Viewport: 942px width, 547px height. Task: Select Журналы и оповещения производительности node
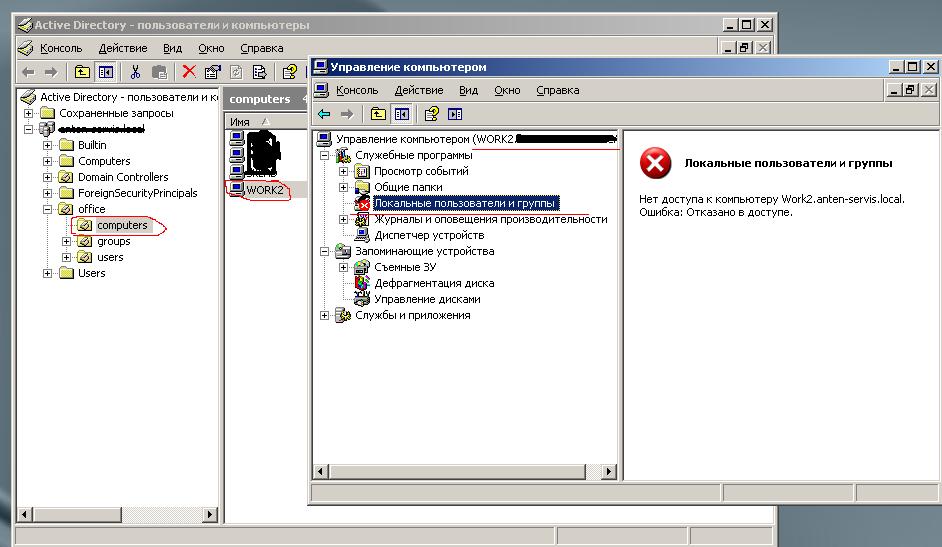click(490, 219)
